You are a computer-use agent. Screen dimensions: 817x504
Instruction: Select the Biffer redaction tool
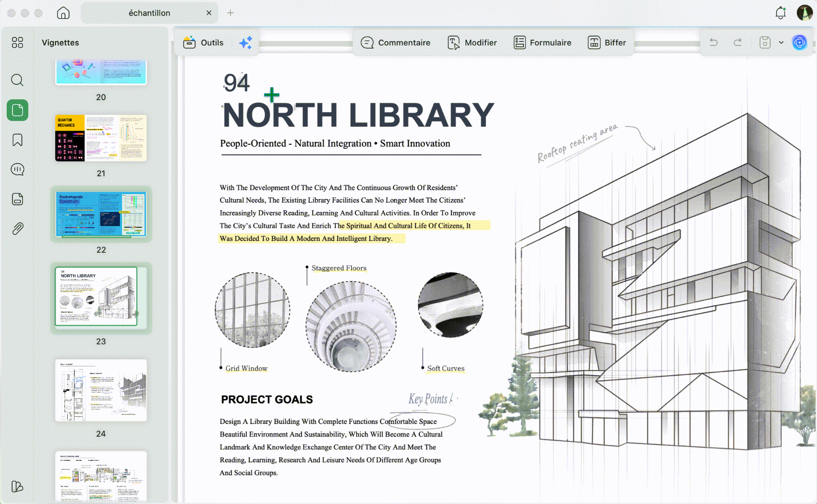pyautogui.click(x=607, y=43)
